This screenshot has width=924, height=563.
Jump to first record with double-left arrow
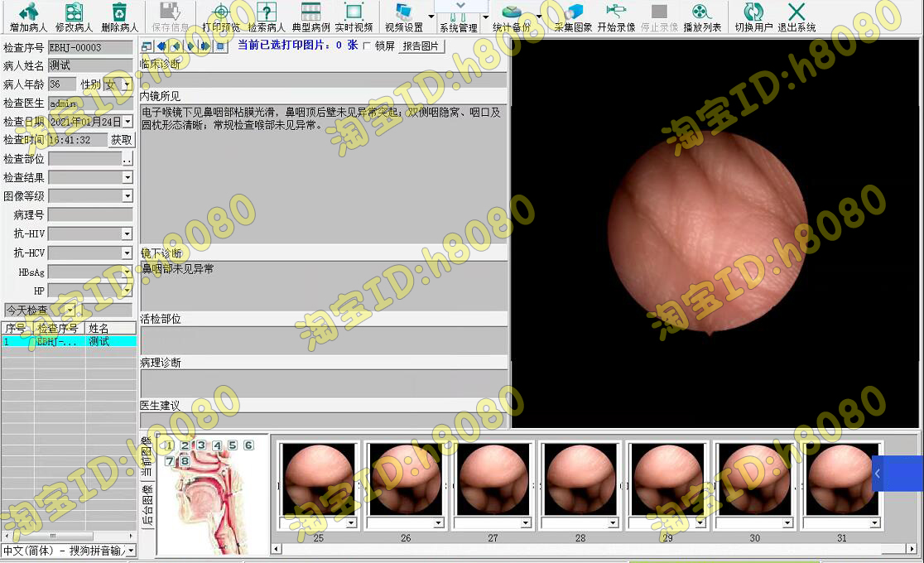point(161,46)
